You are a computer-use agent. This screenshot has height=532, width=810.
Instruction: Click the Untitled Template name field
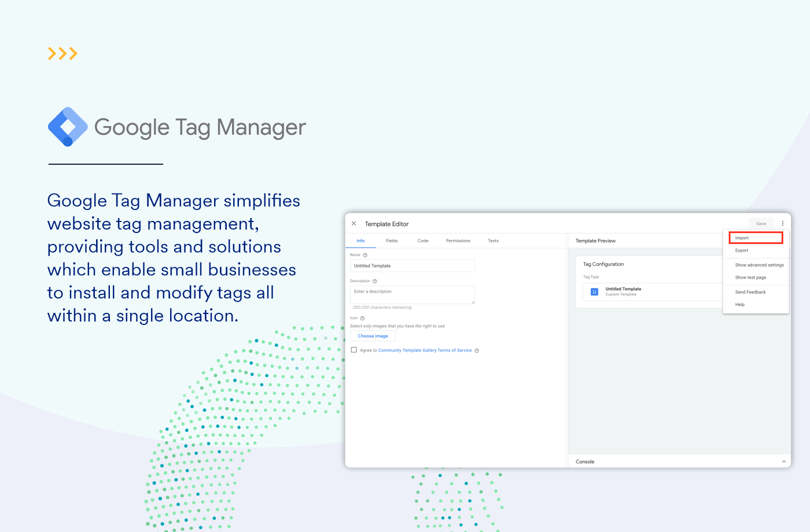point(413,266)
